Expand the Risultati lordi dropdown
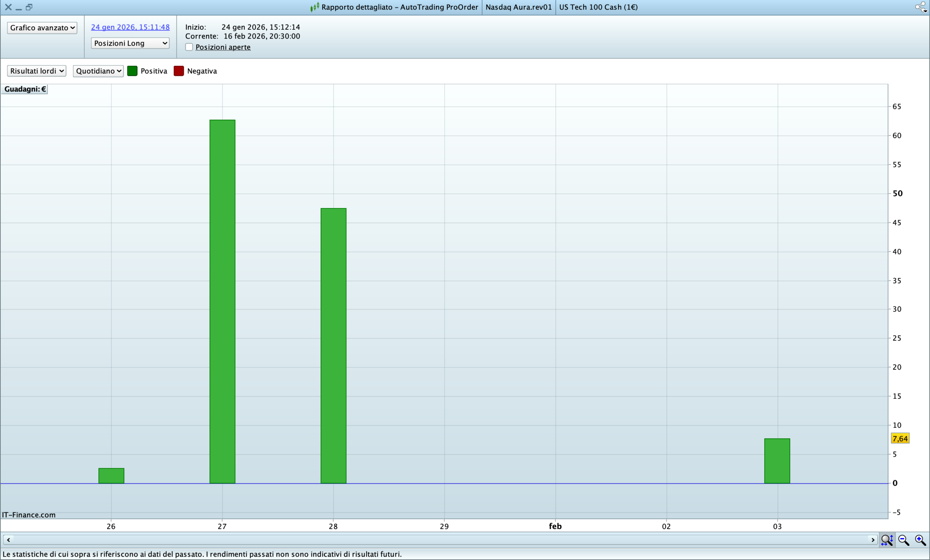Screen dimensions: 930x560 [x=37, y=71]
